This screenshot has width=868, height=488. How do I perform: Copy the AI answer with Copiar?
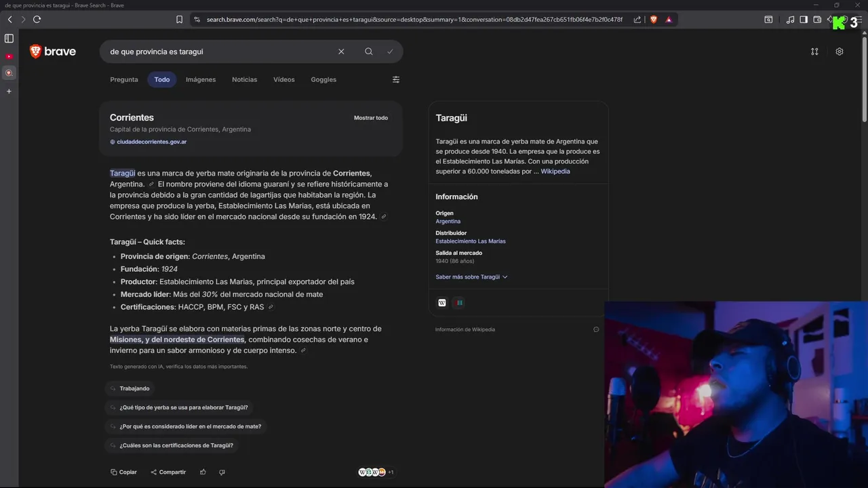click(123, 472)
